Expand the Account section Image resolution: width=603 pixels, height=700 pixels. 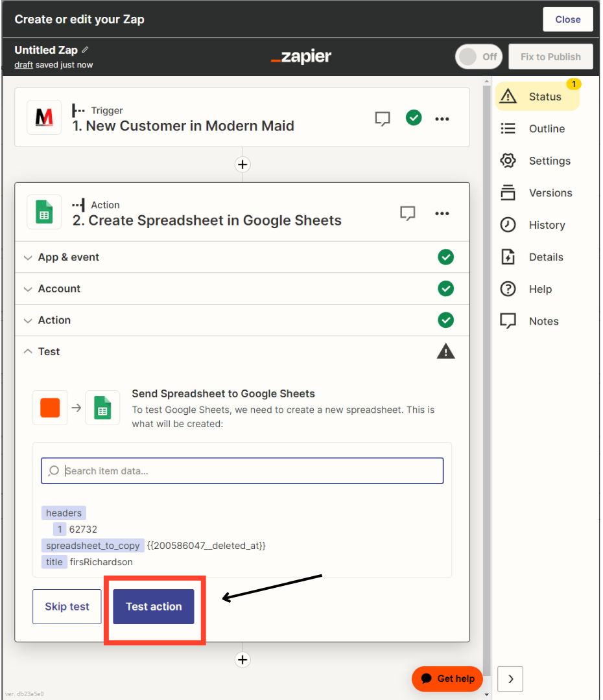pos(59,289)
